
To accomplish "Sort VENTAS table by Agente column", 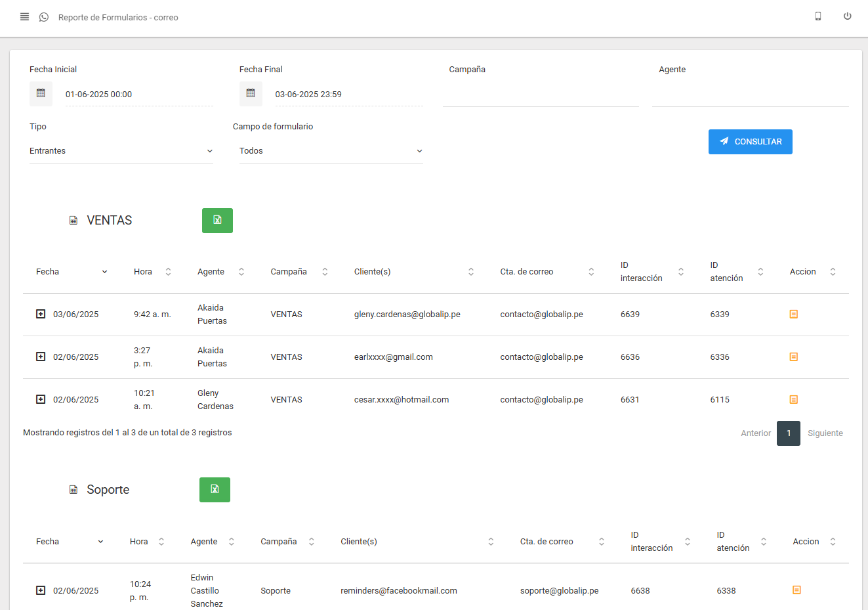I will click(x=220, y=272).
